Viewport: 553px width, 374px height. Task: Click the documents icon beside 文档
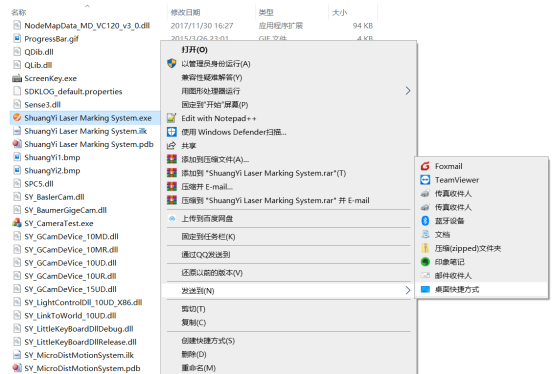(425, 234)
